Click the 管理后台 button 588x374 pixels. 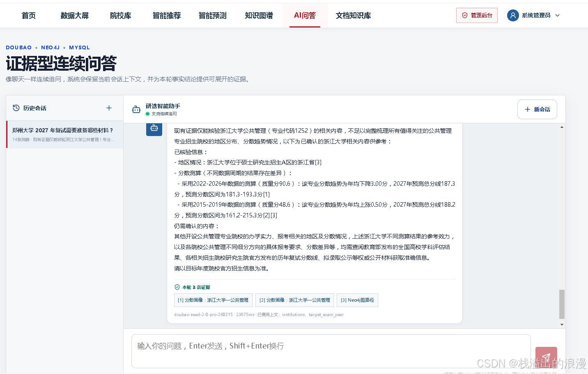(477, 15)
